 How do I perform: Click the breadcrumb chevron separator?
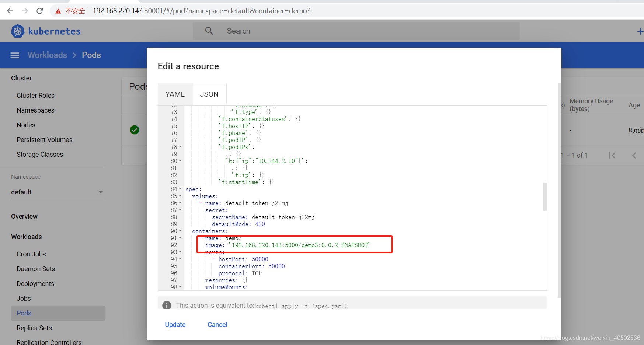(74, 55)
